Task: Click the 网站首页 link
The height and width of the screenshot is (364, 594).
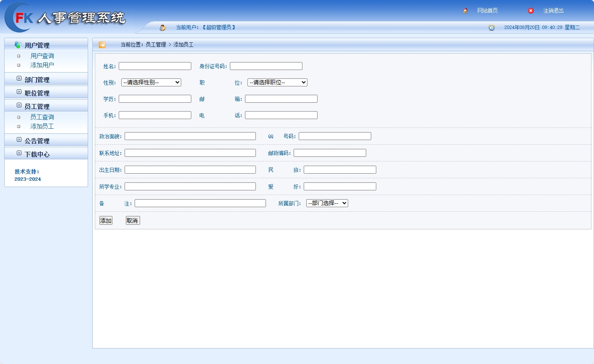Action: coord(487,11)
